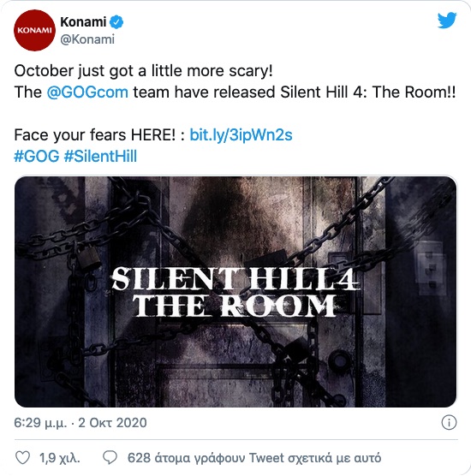
Task: Click the Face your fears HERE text
Action: 95,134
